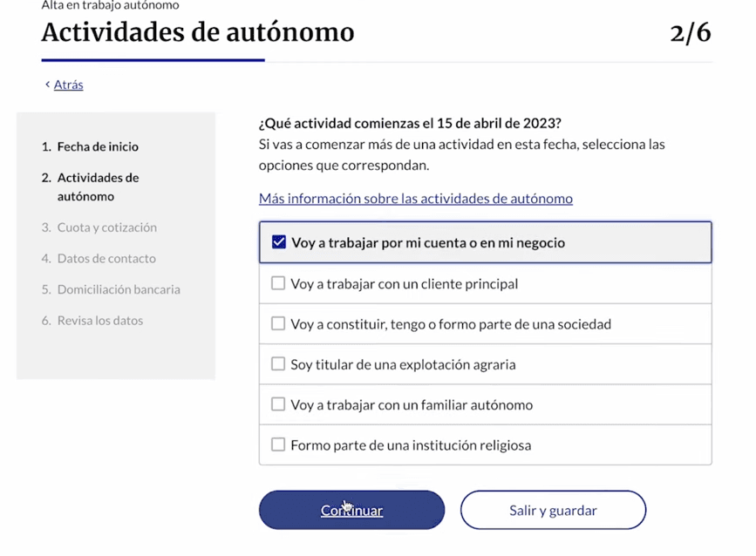756x556 pixels.
Task: Uncheck 'Voy a trabajar por mi cuenta' checkbox
Action: click(x=279, y=242)
